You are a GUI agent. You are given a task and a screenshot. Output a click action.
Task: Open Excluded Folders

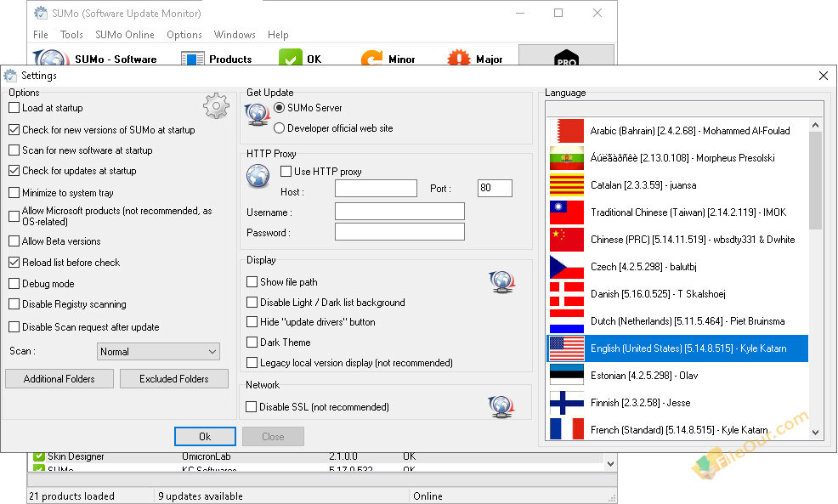[x=174, y=379]
